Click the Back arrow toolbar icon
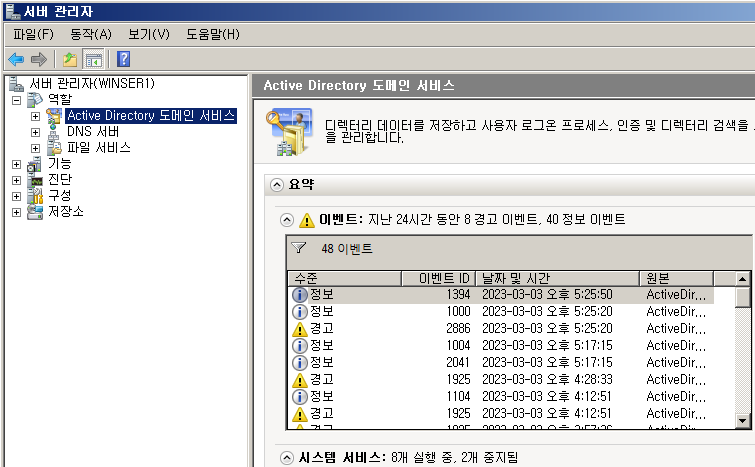 [16, 59]
